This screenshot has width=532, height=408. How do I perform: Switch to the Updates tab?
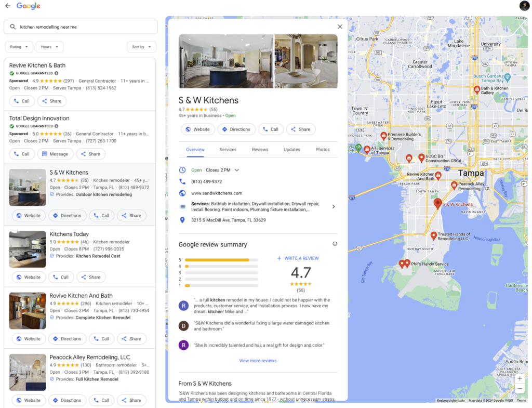(292, 150)
